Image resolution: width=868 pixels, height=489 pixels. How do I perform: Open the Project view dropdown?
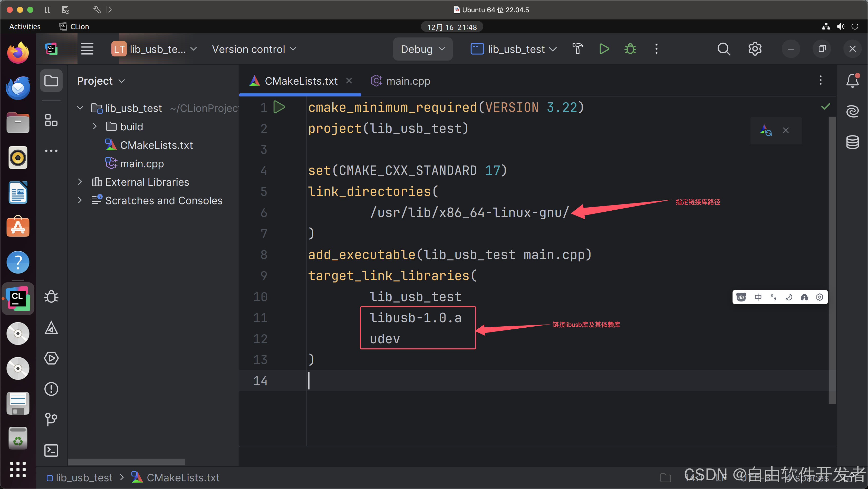(101, 81)
